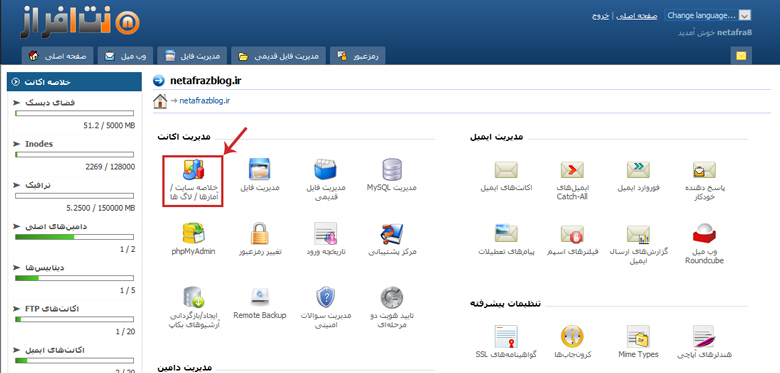
Task: Open the cron jobs clock icon
Action: click(572, 336)
